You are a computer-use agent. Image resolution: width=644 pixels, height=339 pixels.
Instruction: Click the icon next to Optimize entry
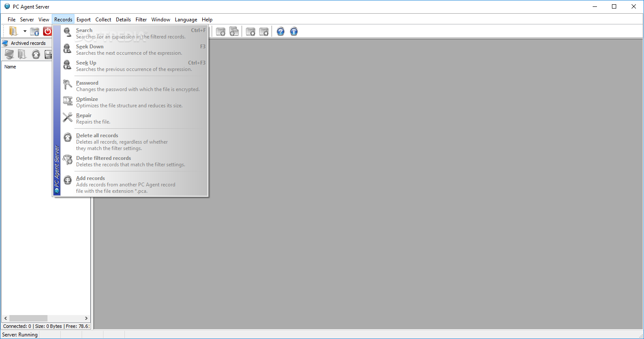pos(68,101)
